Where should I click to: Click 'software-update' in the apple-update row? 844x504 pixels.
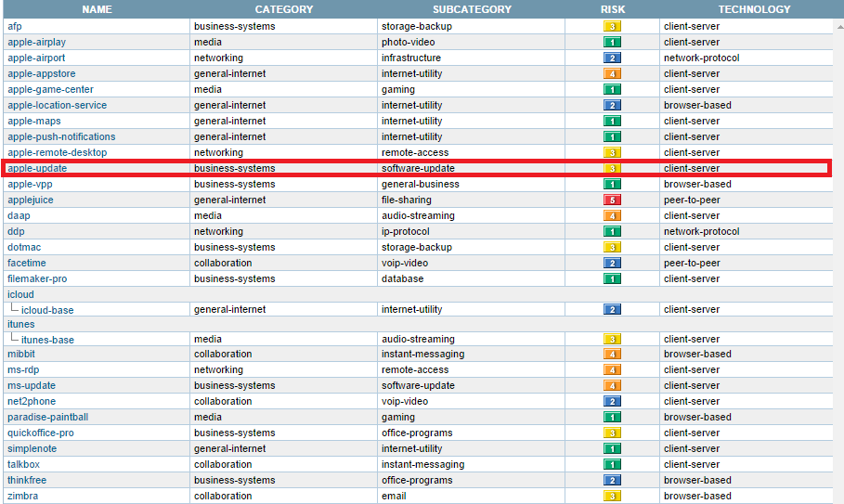point(418,168)
